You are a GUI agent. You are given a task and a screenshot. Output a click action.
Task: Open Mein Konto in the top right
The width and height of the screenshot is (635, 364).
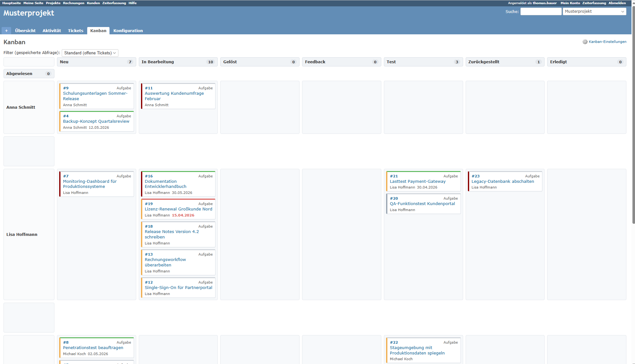click(x=570, y=3)
